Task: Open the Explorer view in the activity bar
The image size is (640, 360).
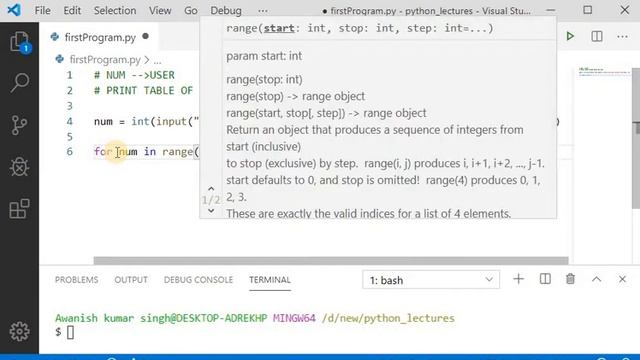Action: coord(19,42)
